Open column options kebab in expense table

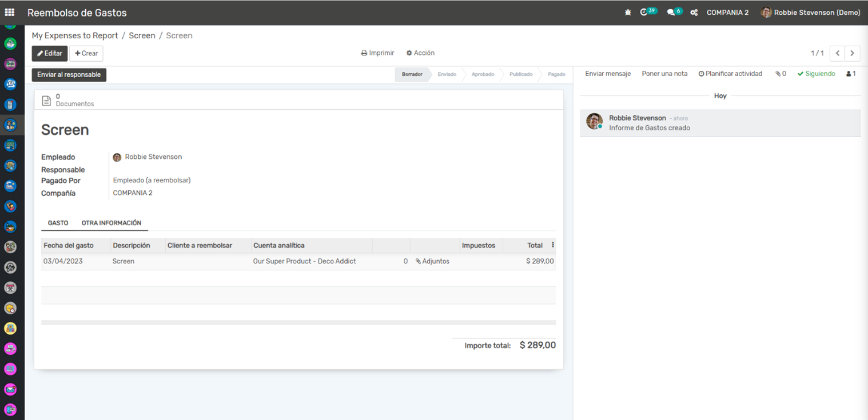[x=552, y=245]
